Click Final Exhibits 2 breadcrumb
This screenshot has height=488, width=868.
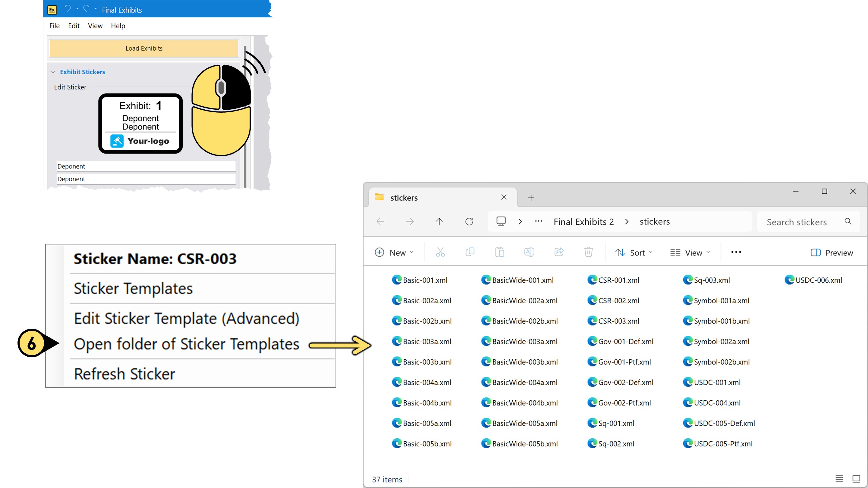(x=583, y=222)
